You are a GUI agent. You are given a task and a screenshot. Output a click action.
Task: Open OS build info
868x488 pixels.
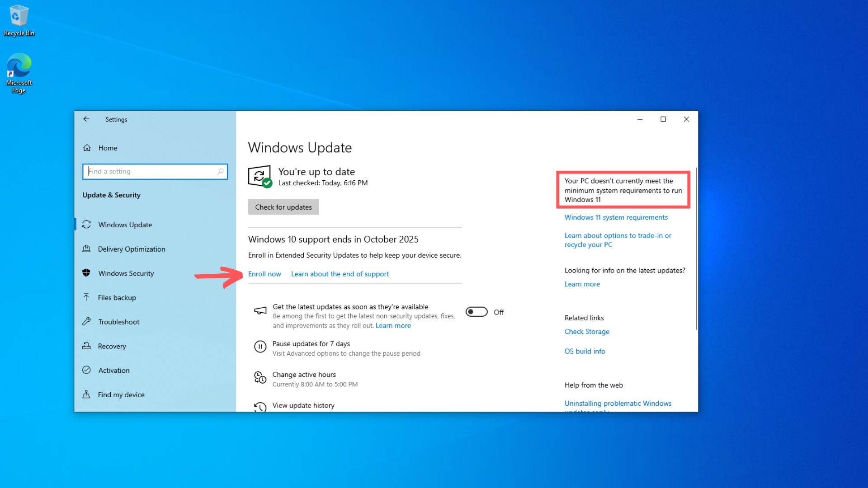click(x=585, y=351)
